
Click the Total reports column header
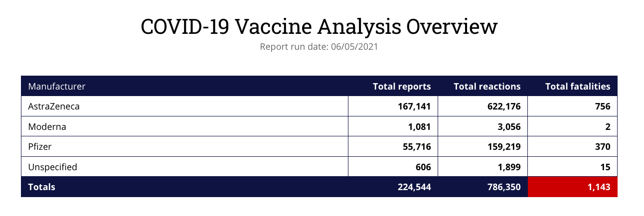click(x=402, y=87)
